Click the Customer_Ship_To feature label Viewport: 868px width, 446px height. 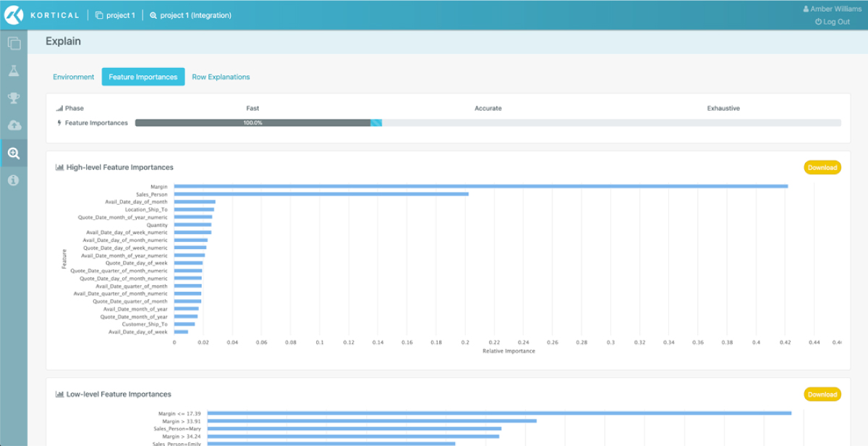(145, 324)
